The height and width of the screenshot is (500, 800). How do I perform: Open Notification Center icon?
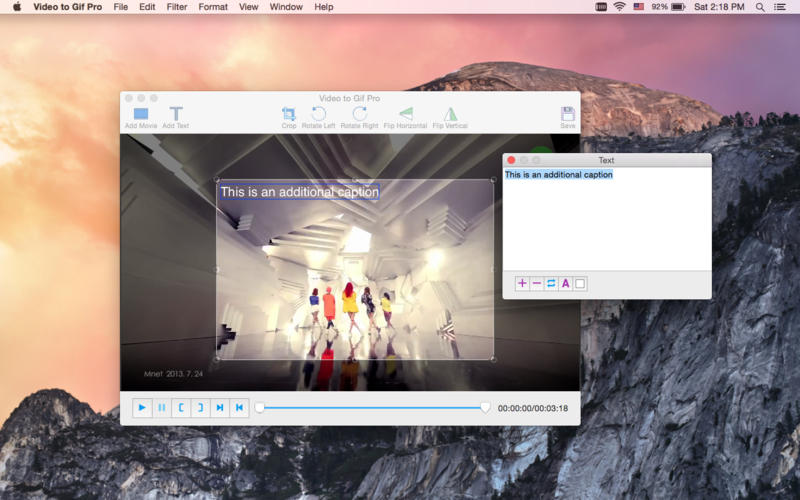click(x=780, y=7)
